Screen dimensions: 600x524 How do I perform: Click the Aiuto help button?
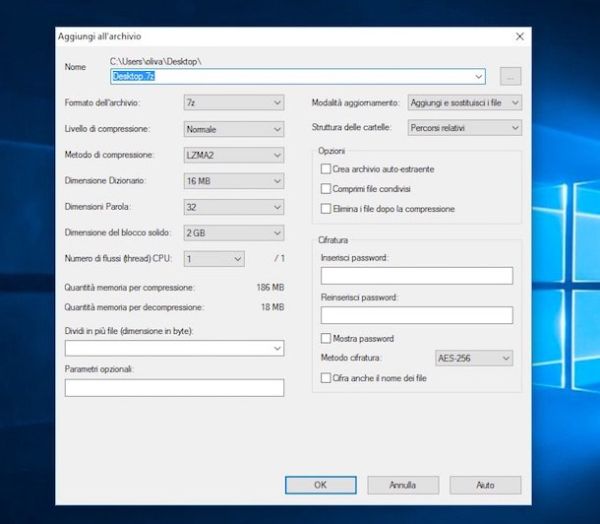tap(485, 485)
